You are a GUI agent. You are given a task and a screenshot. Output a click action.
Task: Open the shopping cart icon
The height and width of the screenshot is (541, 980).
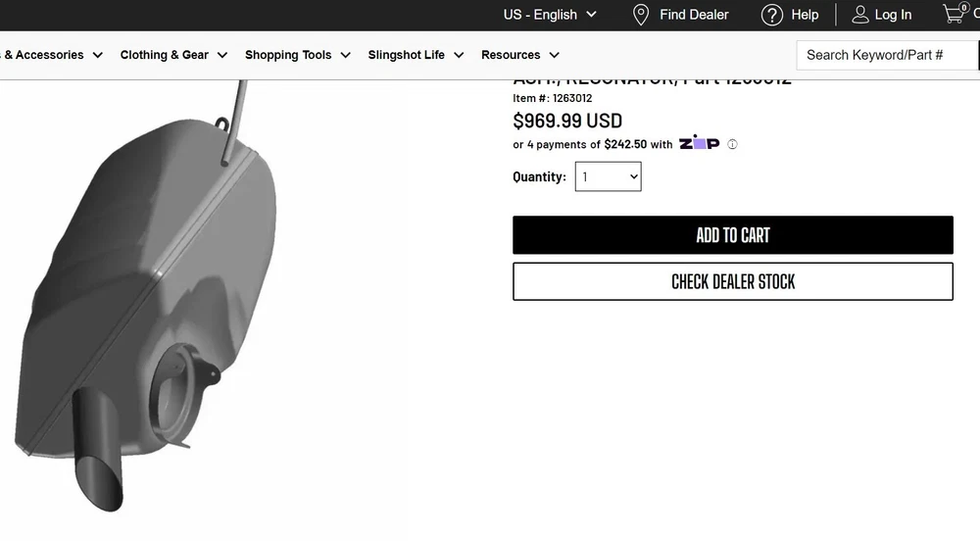pos(954,14)
